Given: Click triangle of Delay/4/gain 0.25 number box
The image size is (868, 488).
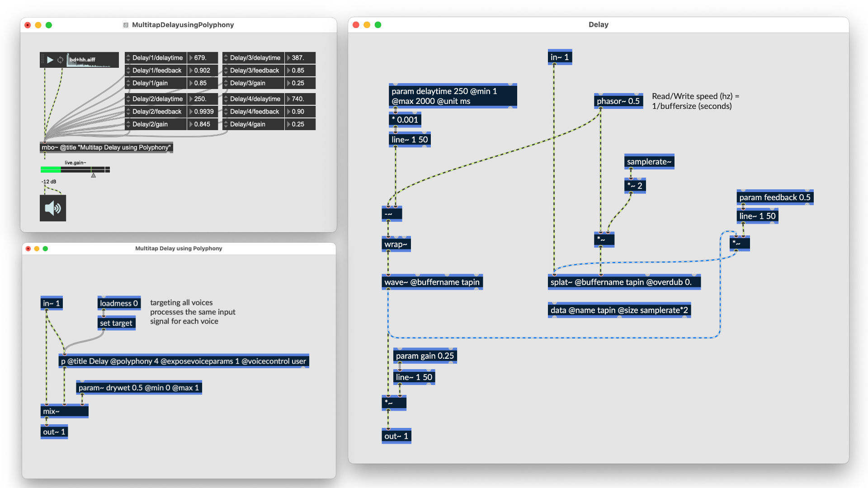Looking at the screenshot, I should [288, 124].
